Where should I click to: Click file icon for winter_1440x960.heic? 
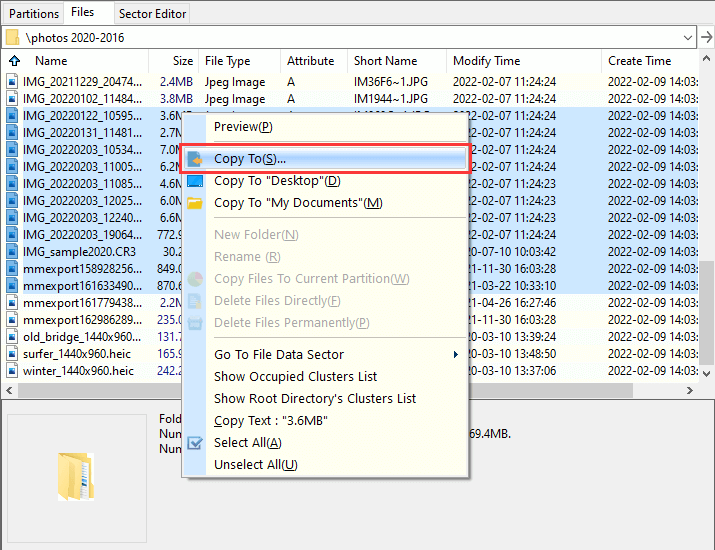pyautogui.click(x=13, y=371)
